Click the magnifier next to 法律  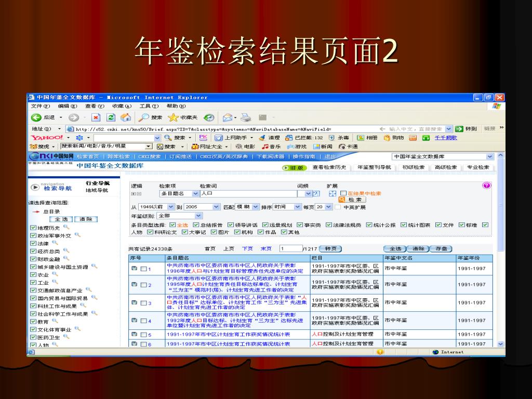pyautogui.click(x=55, y=243)
